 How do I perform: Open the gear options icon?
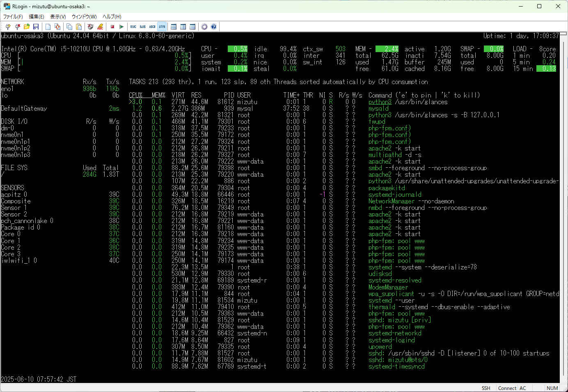pyautogui.click(x=204, y=27)
